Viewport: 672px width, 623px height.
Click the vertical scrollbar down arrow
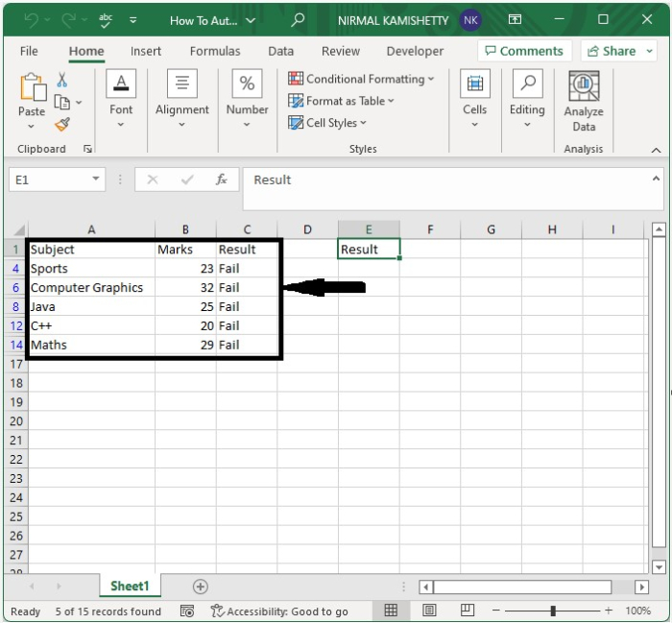(659, 567)
